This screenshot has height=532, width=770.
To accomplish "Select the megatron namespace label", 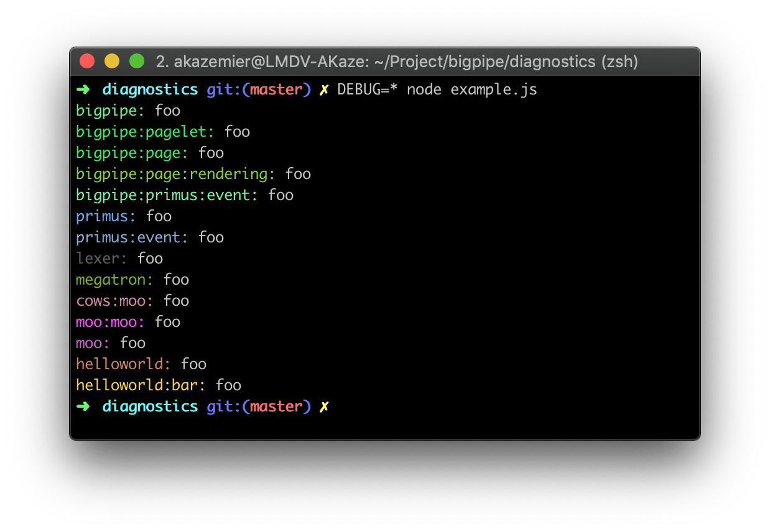I will pyautogui.click(x=114, y=279).
